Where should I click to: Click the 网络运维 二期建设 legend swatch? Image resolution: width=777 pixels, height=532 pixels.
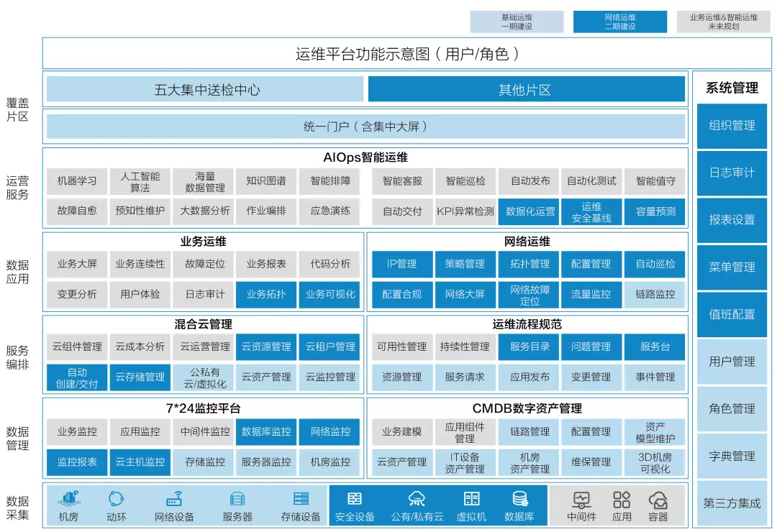(619, 22)
